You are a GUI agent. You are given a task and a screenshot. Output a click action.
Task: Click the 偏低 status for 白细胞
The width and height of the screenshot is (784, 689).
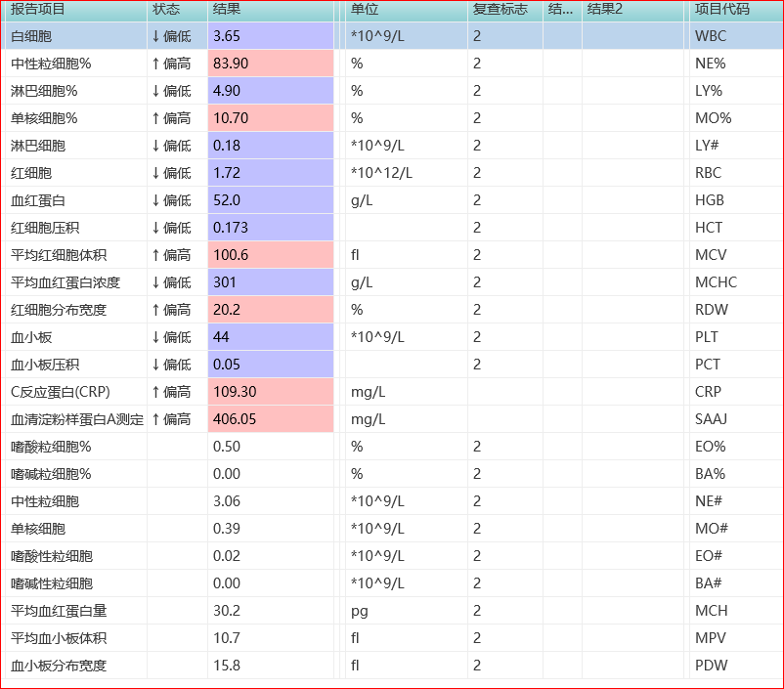click(171, 36)
